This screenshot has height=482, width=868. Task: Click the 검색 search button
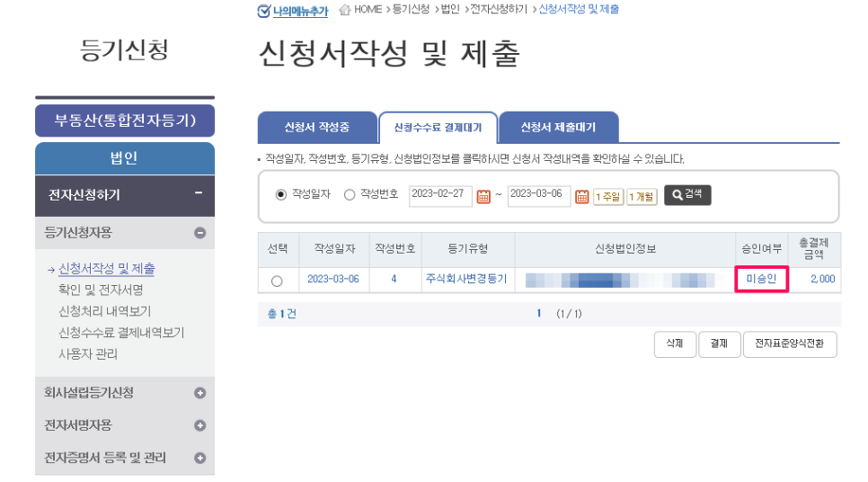[687, 194]
